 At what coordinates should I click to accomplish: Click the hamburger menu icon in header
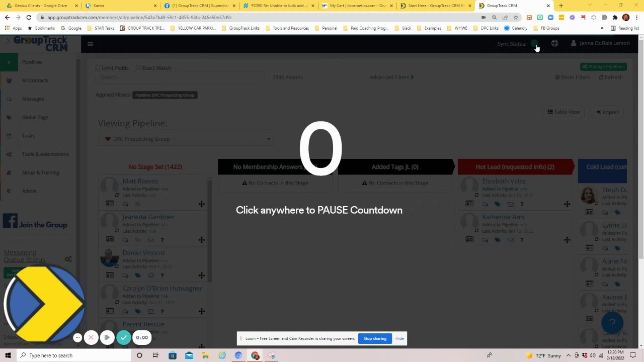coord(90,44)
